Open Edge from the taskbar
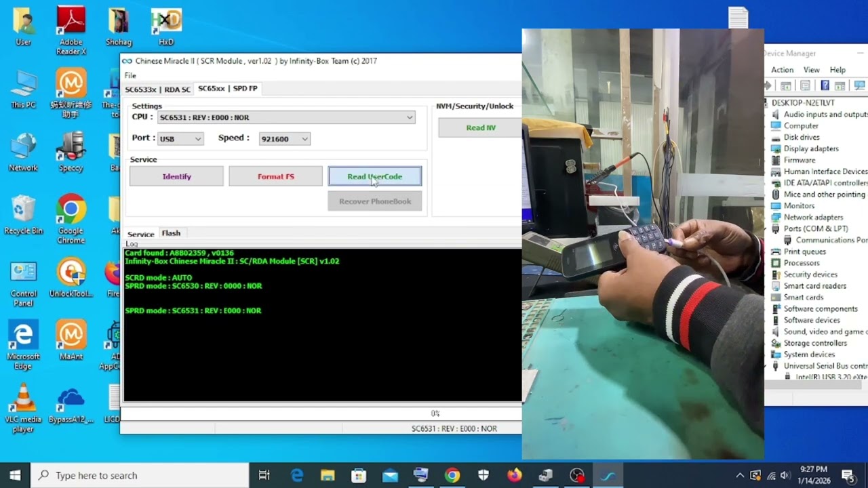Viewport: 868px width, 488px height. (x=297, y=475)
